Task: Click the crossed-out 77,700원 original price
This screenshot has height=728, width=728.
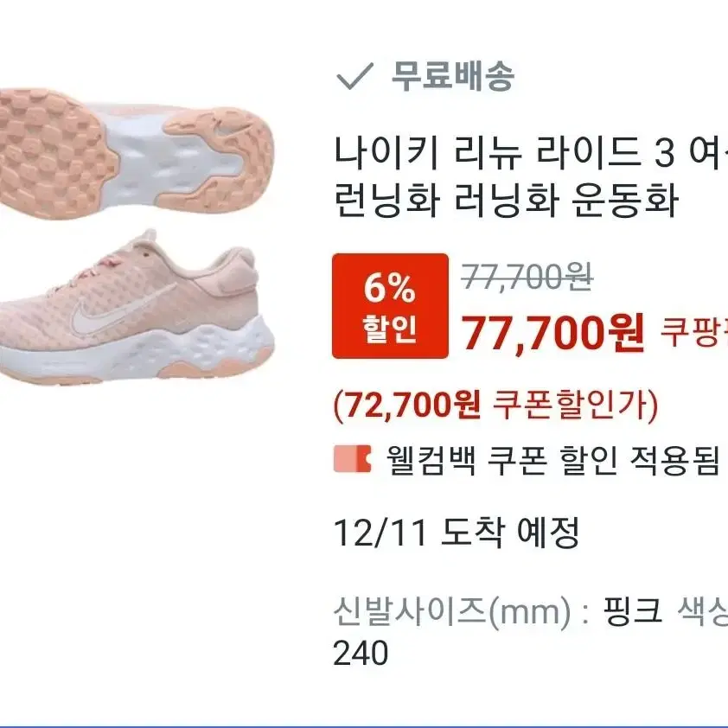Action: click(x=527, y=278)
